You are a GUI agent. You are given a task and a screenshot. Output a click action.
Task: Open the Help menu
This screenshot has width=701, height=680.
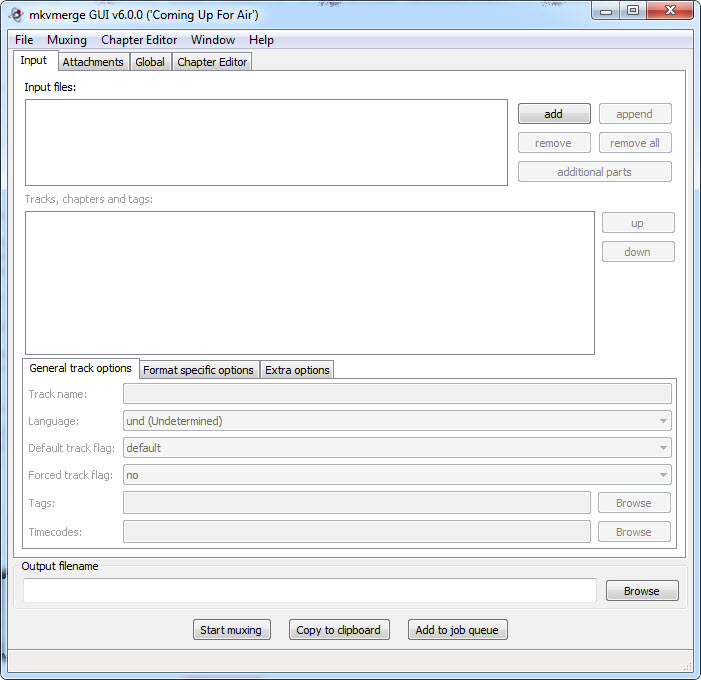pyautogui.click(x=261, y=40)
